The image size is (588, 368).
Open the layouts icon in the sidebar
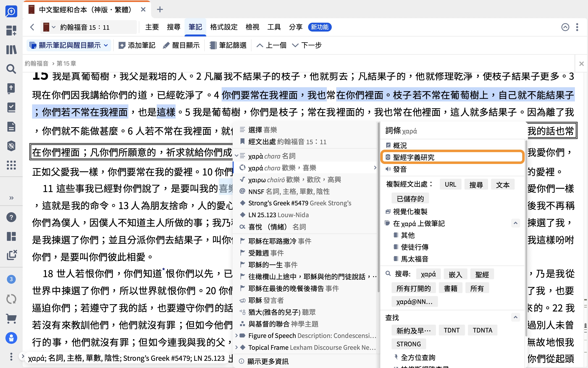tap(11, 236)
